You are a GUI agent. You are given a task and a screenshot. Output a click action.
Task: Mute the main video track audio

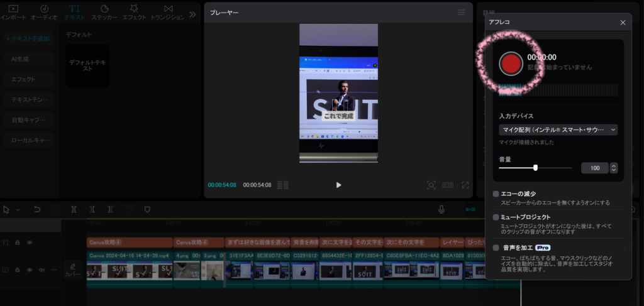pos(42,270)
